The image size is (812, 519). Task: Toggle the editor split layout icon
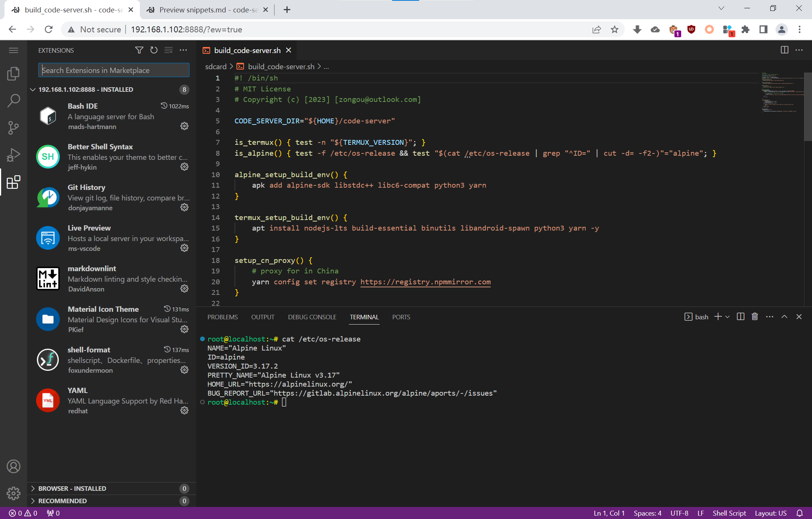point(784,50)
